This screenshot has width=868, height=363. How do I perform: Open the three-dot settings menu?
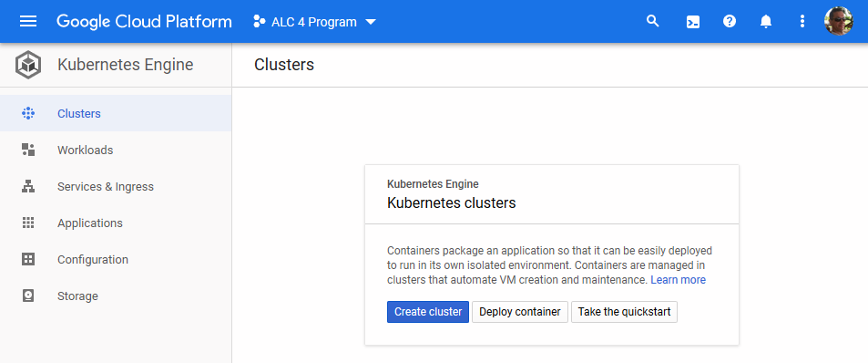click(802, 22)
